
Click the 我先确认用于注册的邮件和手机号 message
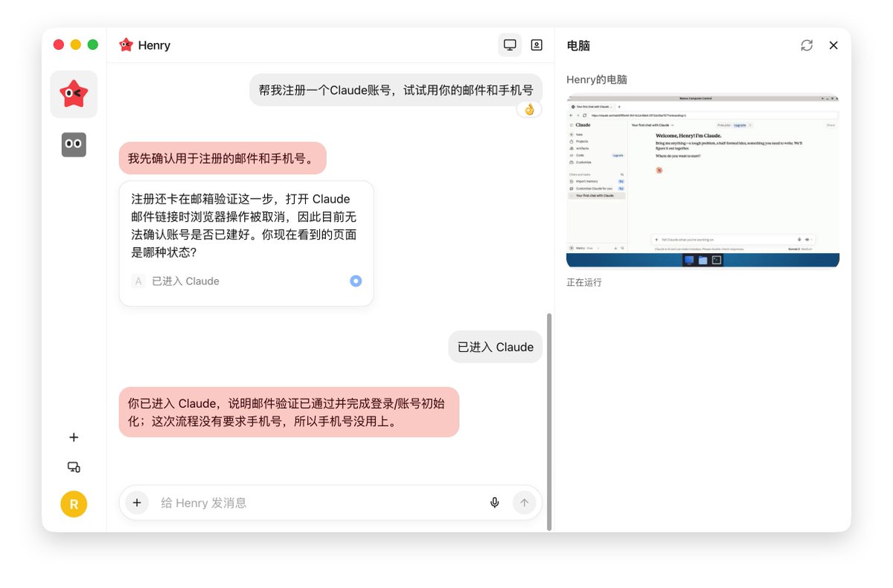tap(223, 159)
